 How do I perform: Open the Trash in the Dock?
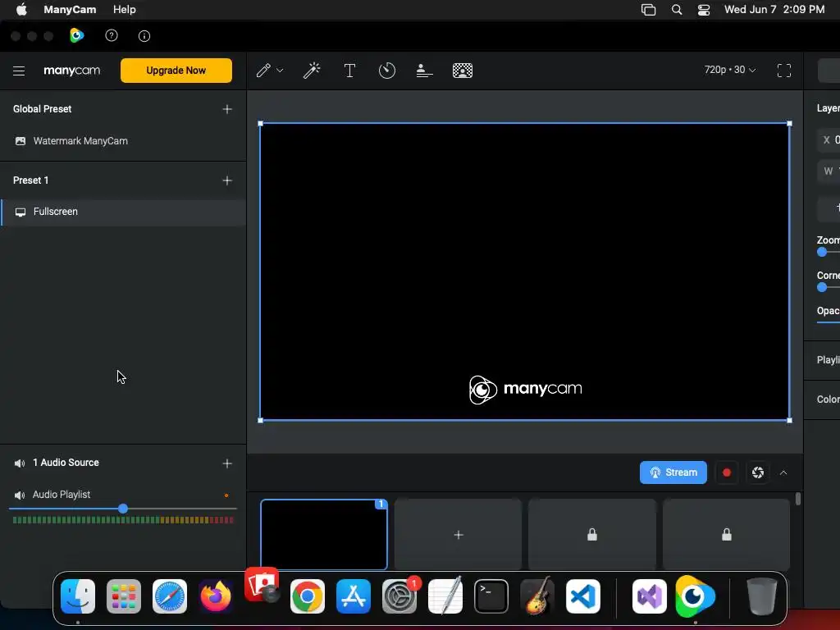pyautogui.click(x=762, y=596)
